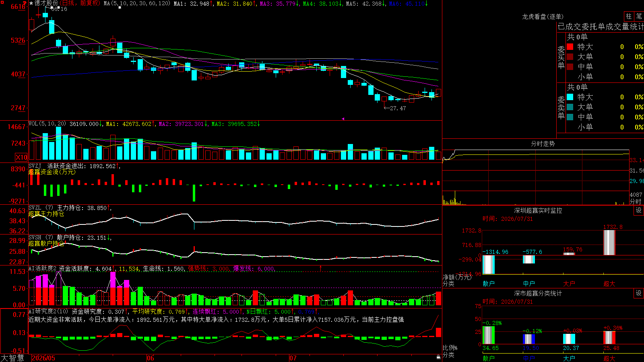Click the dark red 大单 swatch under 委买单
Image resolution: width=644 pixels, height=362 pixels.
pos(570,57)
